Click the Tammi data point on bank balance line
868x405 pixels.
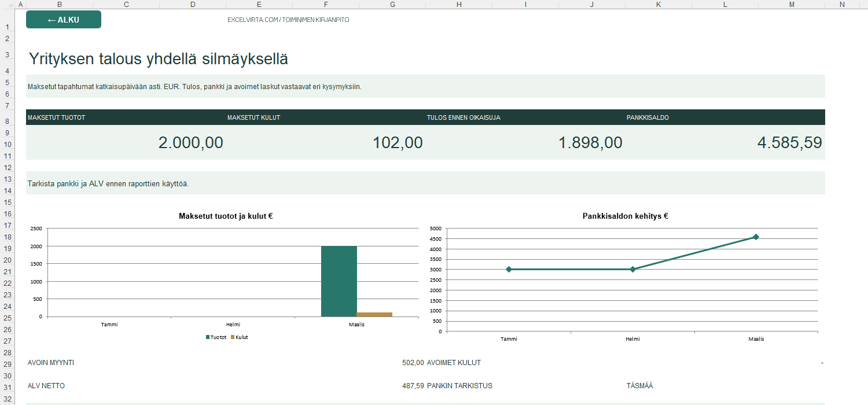pos(509,269)
